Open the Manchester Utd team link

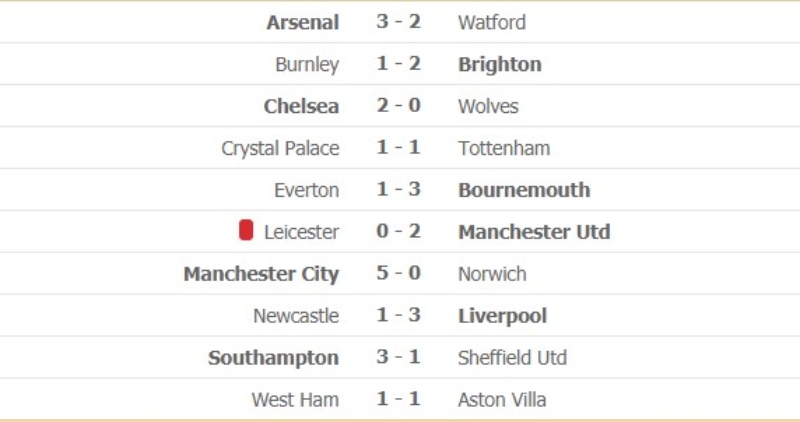click(x=534, y=232)
